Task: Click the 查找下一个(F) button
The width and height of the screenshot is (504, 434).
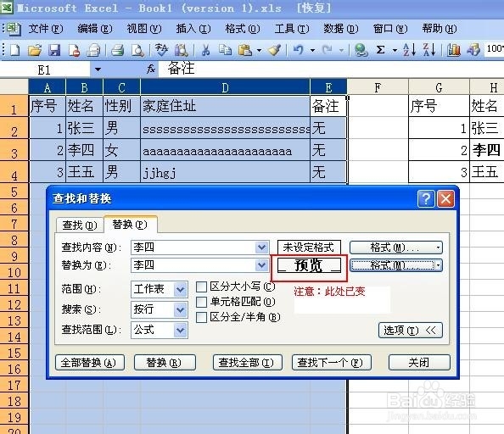Action: [x=332, y=363]
